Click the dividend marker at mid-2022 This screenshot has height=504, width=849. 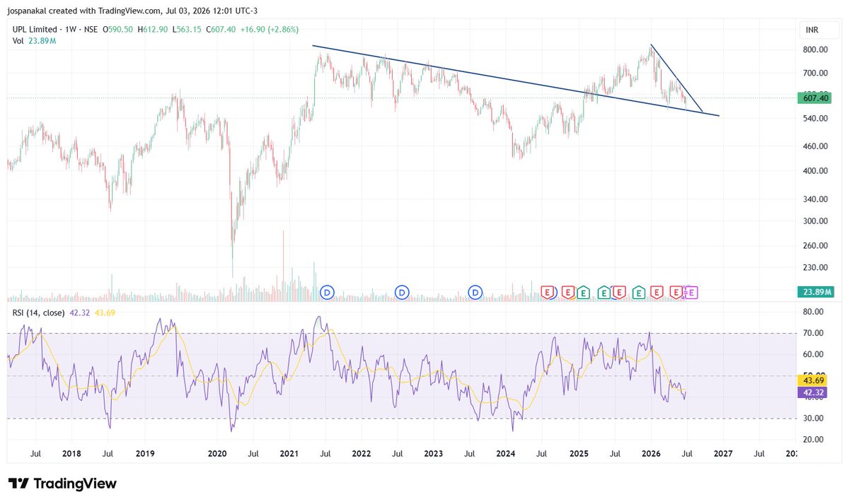click(x=402, y=291)
